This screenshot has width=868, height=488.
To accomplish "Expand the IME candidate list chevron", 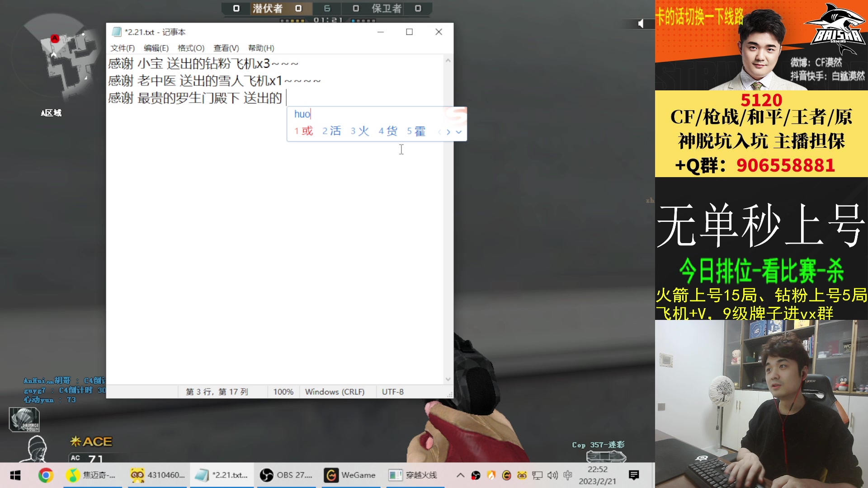I will tap(459, 132).
